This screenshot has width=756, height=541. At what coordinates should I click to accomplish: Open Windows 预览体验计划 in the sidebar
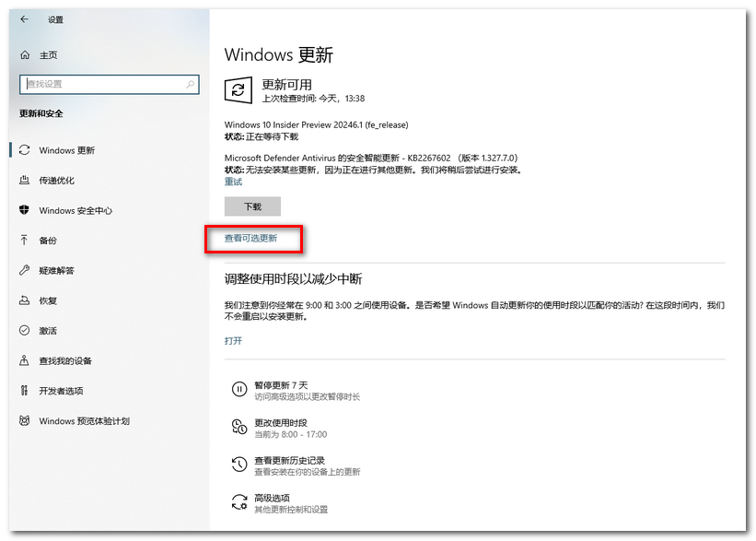click(84, 421)
